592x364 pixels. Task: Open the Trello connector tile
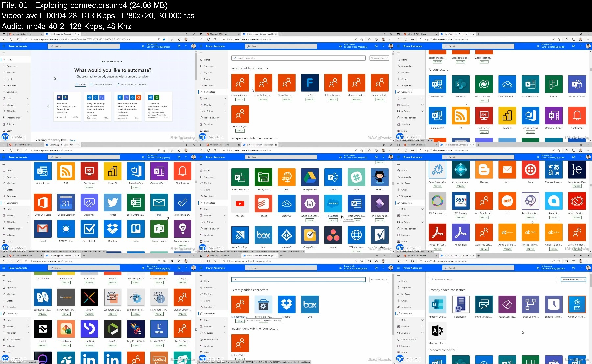136,229
